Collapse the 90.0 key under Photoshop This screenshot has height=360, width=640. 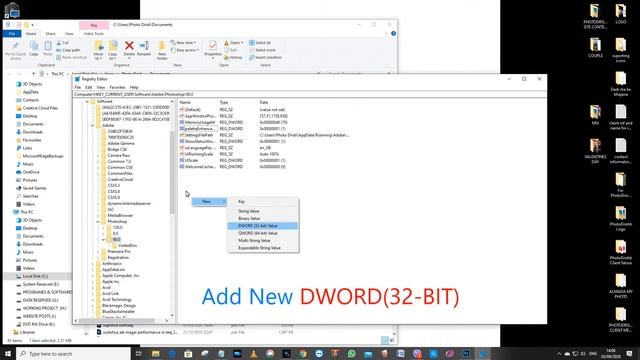point(104,240)
